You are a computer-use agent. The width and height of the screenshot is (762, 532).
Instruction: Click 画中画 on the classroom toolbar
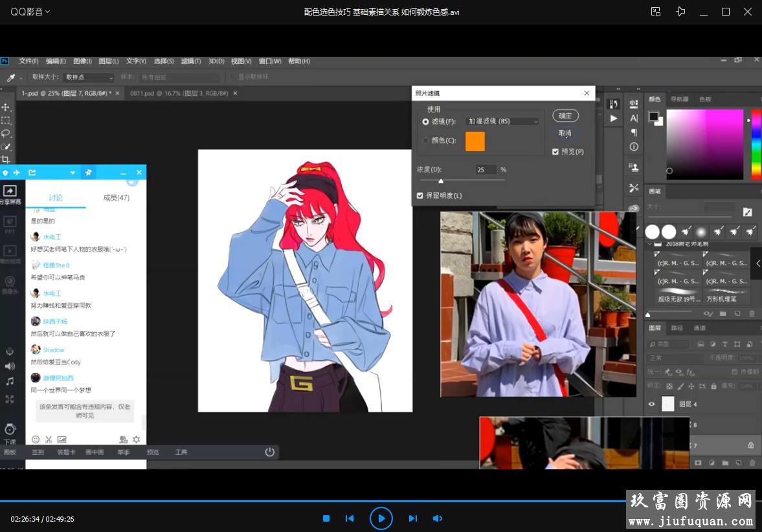tap(95, 452)
